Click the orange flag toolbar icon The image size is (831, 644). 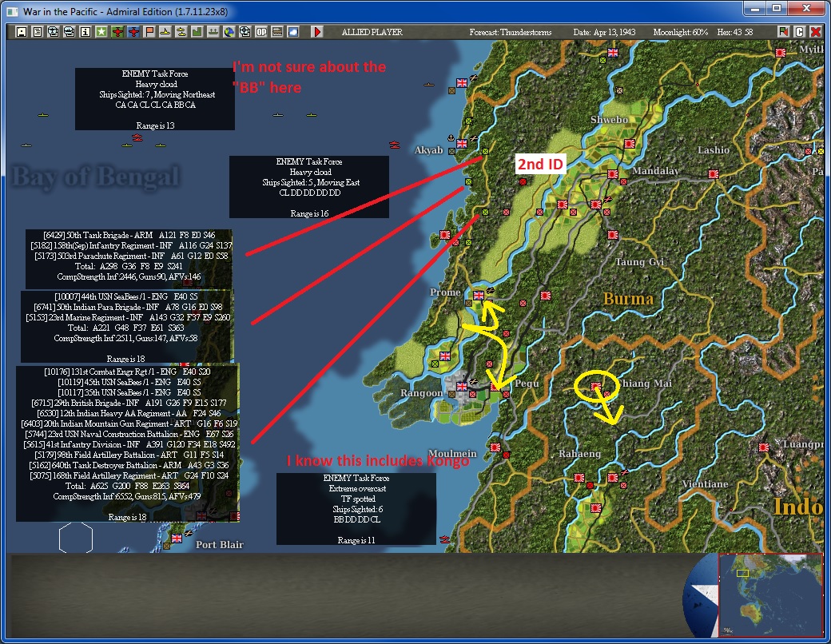tap(149, 32)
